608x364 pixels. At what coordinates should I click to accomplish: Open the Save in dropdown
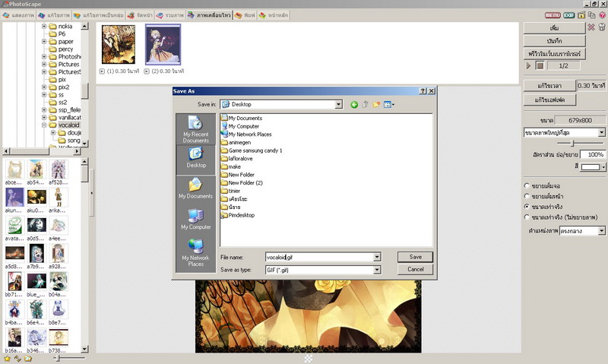click(x=338, y=104)
